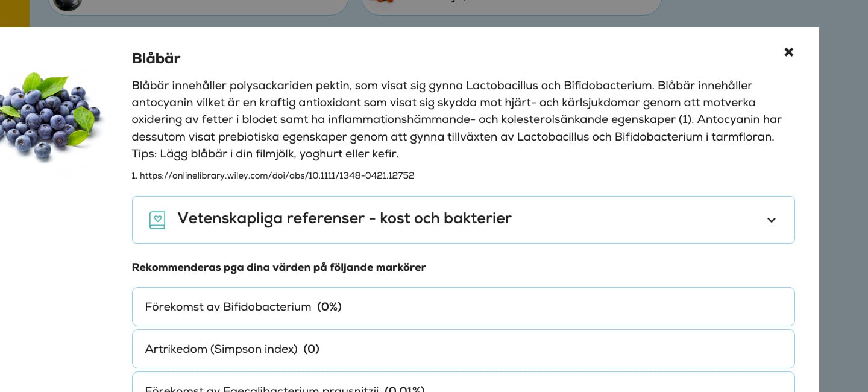Click the orange food thumbnail in background card

pyautogui.click(x=381, y=3)
